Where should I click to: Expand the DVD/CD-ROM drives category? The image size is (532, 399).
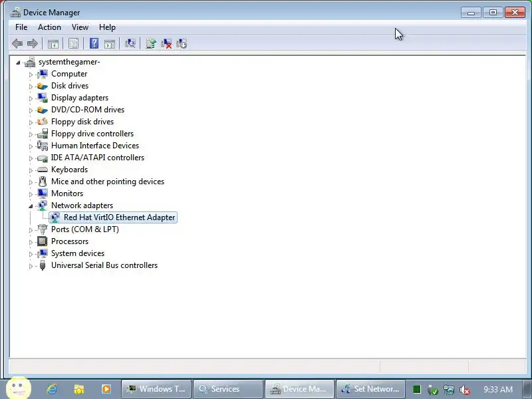(x=31, y=110)
